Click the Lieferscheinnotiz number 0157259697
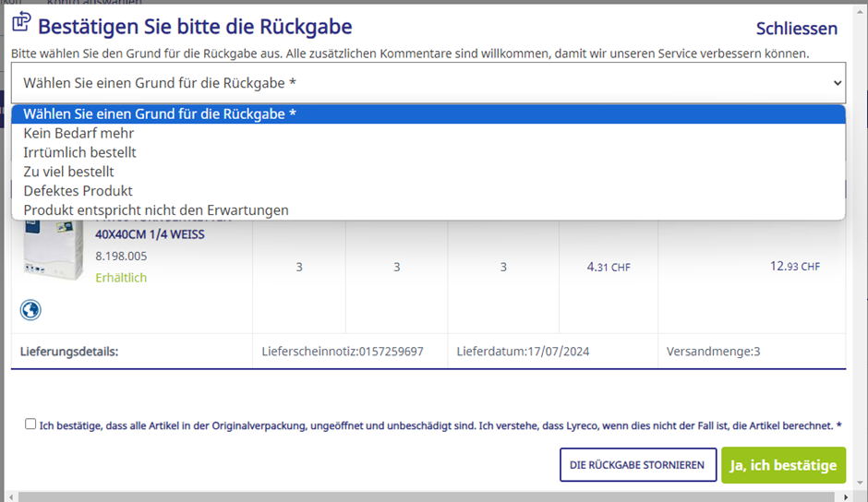 [x=390, y=352]
